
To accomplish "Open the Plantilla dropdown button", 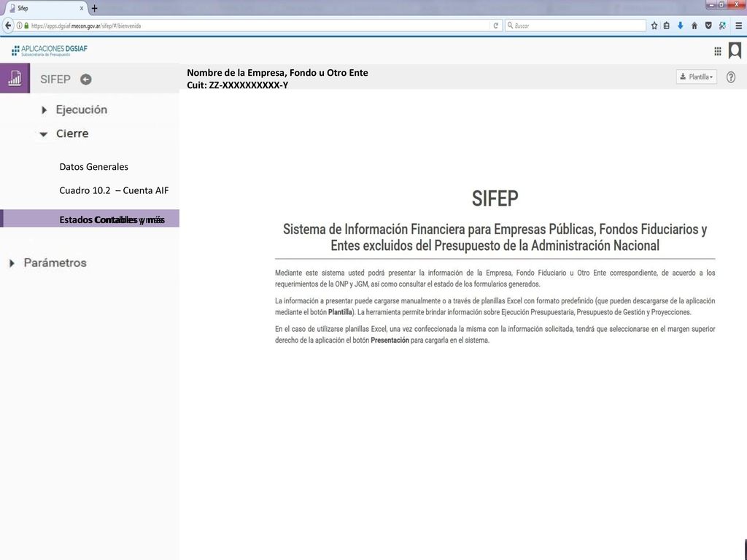I will tap(696, 77).
